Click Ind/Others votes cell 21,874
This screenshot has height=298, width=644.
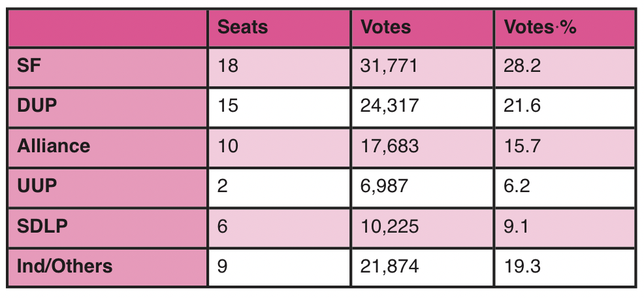[389, 266]
